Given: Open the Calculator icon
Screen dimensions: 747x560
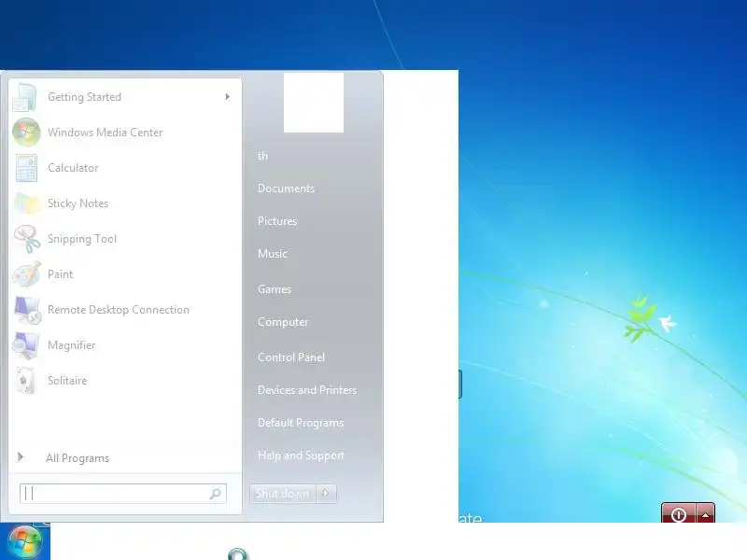Looking at the screenshot, I should coord(26,168).
